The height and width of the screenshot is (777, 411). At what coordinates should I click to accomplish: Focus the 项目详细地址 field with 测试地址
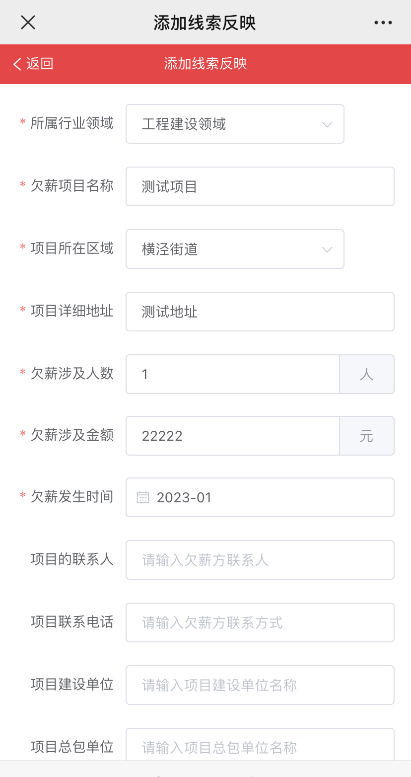pyautogui.click(x=260, y=312)
